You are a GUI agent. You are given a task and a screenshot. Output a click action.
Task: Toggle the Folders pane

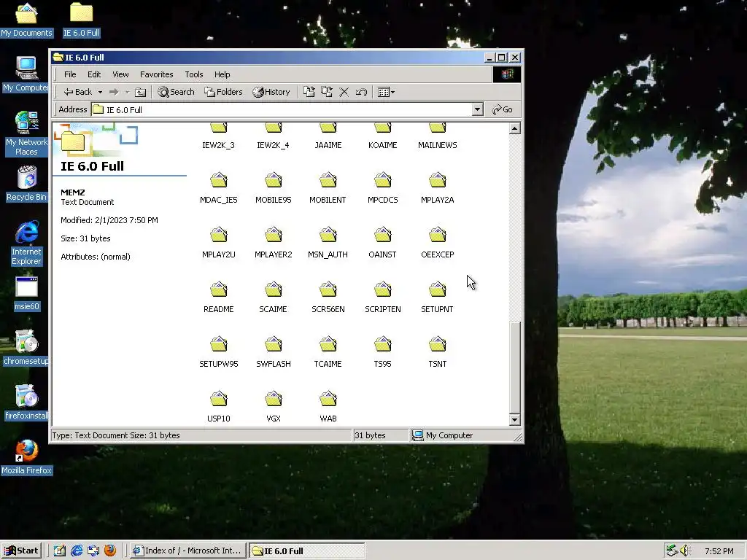click(x=223, y=92)
